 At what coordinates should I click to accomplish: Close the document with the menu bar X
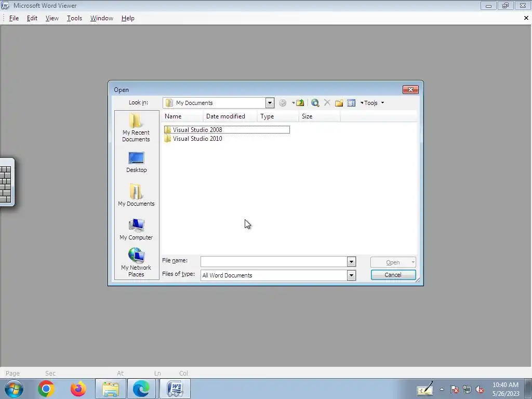[x=526, y=18]
